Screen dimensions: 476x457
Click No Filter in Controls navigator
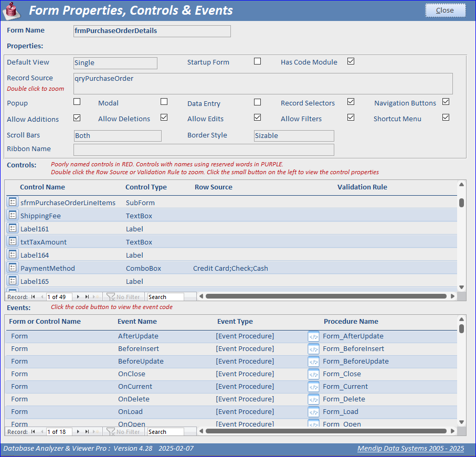coord(123,297)
